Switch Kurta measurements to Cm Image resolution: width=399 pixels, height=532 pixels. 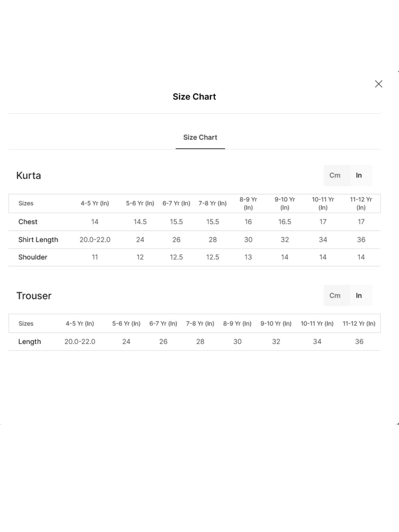pyautogui.click(x=335, y=175)
